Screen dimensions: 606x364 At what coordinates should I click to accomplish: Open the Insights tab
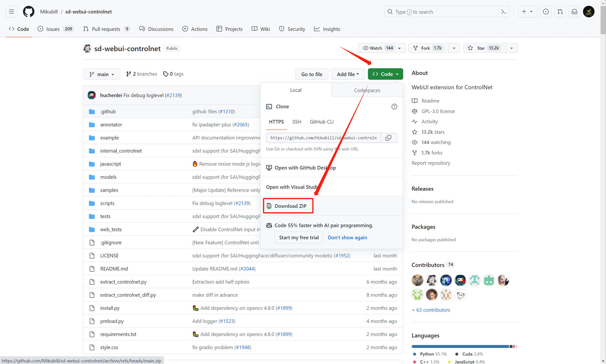(x=327, y=29)
